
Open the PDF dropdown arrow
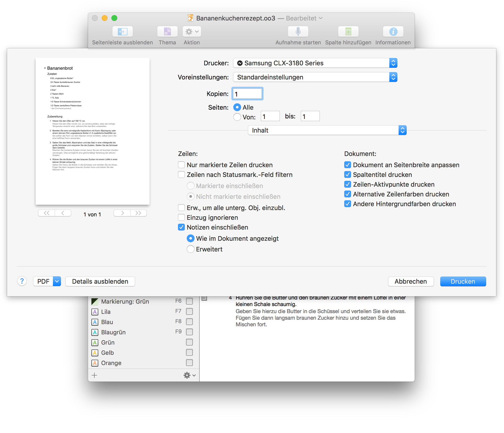coord(57,281)
